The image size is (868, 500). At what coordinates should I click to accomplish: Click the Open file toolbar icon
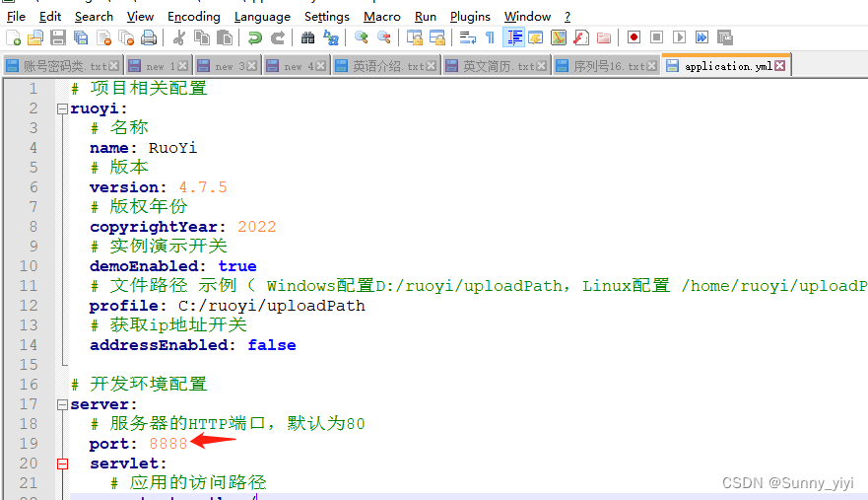(x=35, y=37)
